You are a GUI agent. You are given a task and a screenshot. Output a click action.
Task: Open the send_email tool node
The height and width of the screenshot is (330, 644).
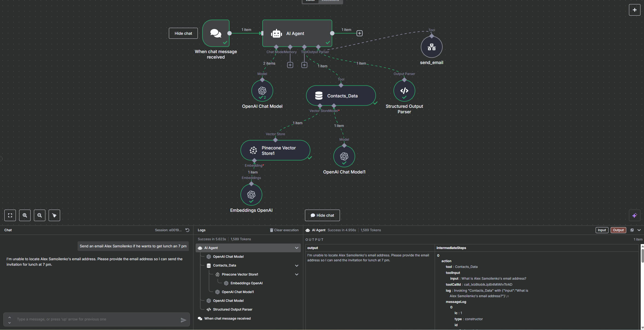coord(431,47)
